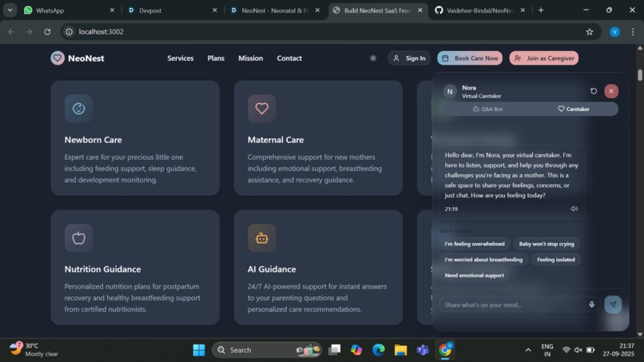Switch to the Q&A Bot mode
The height and width of the screenshot is (362, 644).
pos(487,109)
